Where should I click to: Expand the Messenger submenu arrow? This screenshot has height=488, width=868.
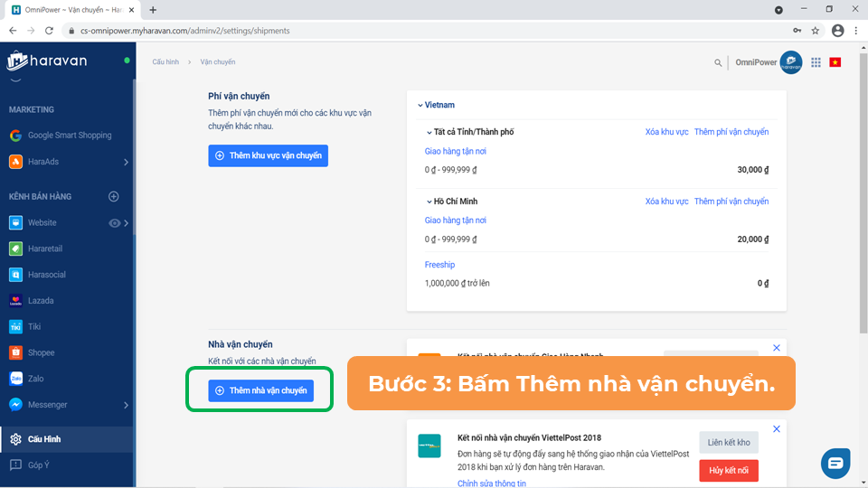pyautogui.click(x=127, y=405)
